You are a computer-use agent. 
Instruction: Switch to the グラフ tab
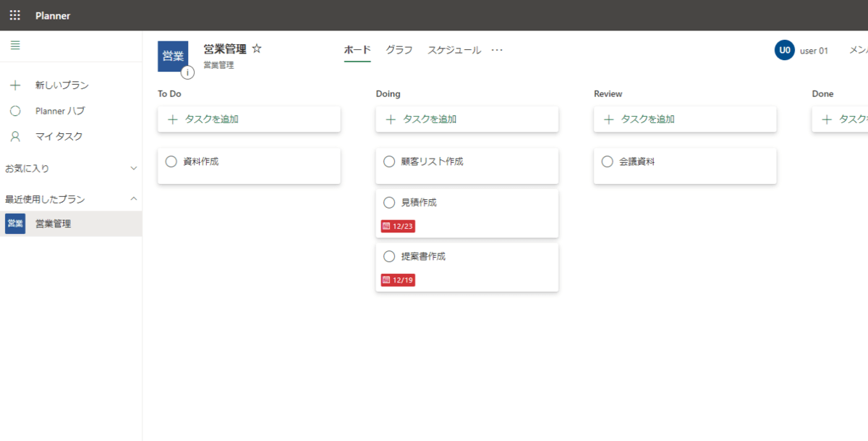[399, 50]
